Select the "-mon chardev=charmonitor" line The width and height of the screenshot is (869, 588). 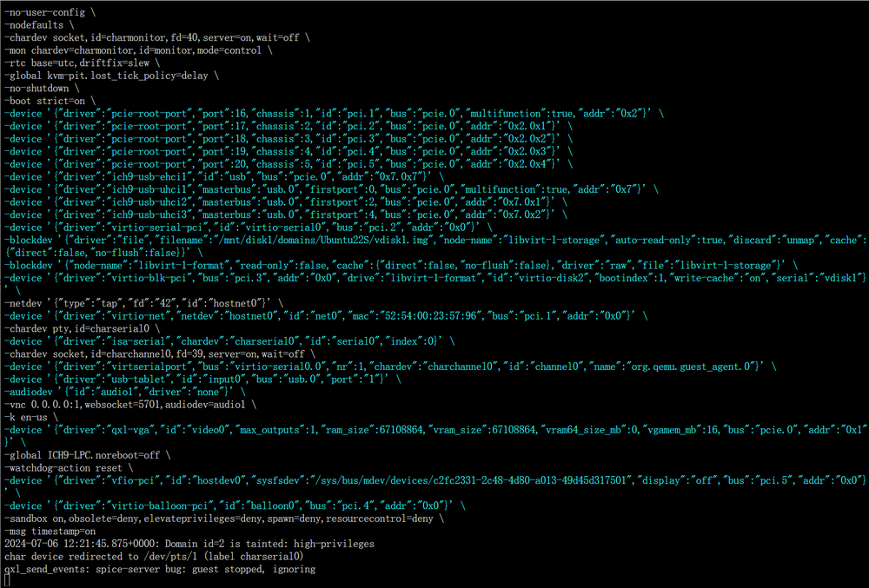(138, 50)
